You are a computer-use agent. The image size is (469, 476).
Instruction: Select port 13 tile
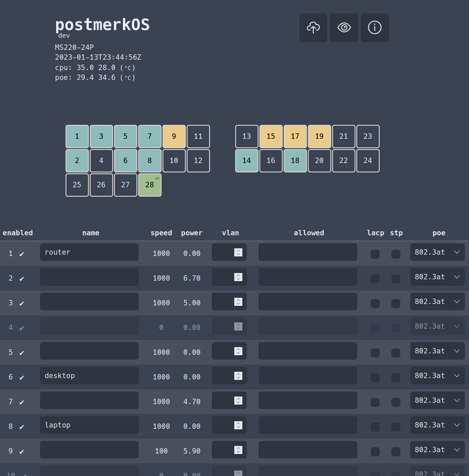pos(247,137)
